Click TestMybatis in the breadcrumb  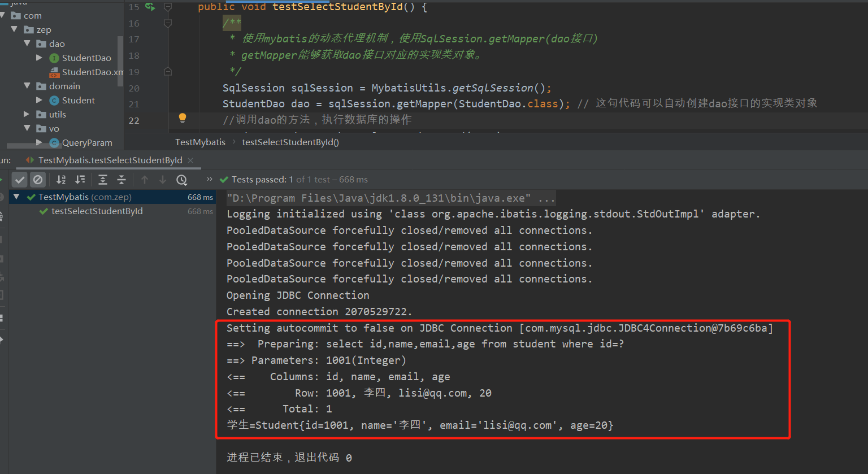(200, 142)
